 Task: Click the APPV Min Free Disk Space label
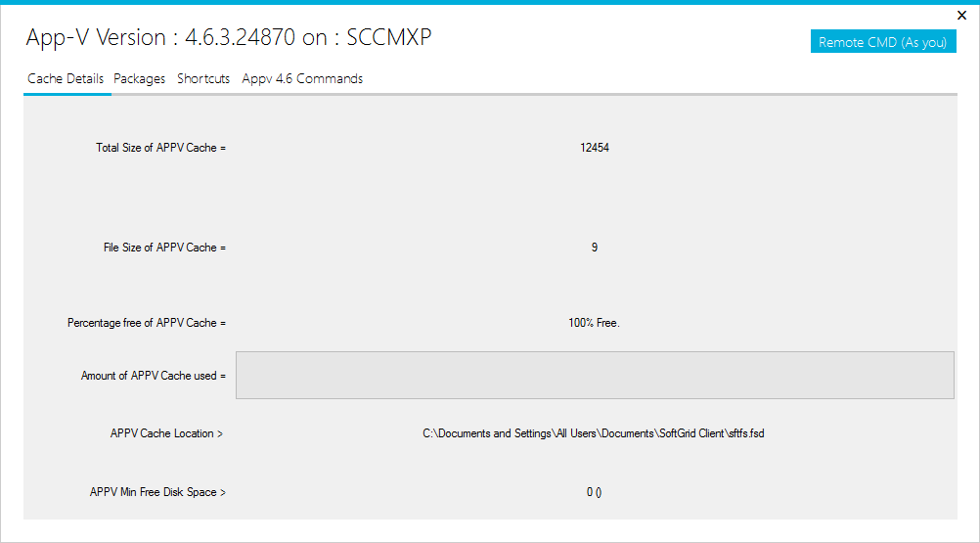[x=157, y=492]
